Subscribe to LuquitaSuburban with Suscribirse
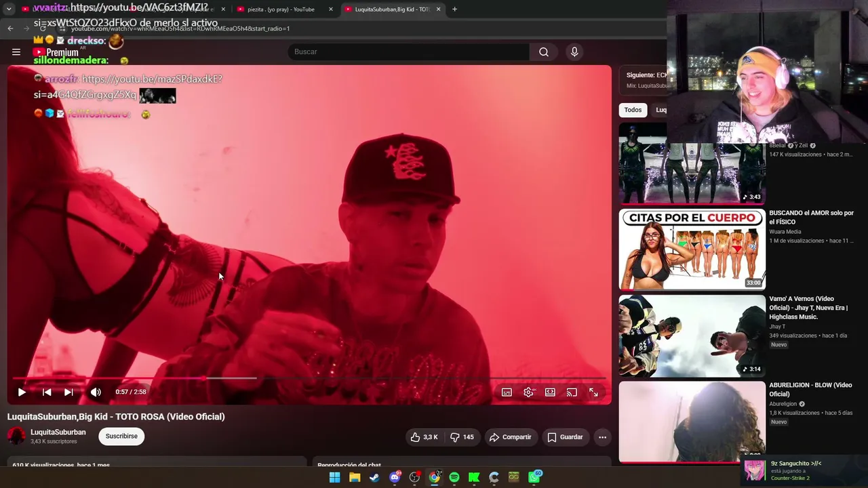The image size is (868, 488). [x=121, y=436]
